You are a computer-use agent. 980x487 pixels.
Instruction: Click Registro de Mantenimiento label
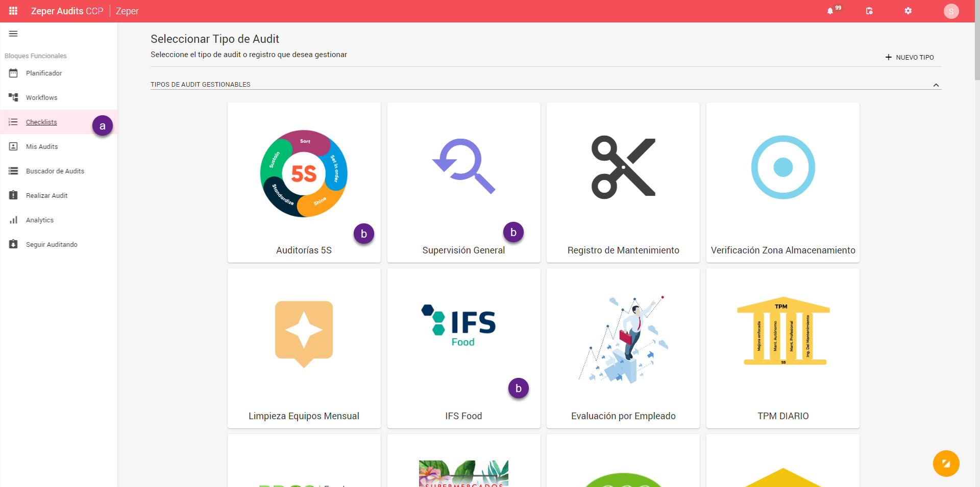point(623,250)
